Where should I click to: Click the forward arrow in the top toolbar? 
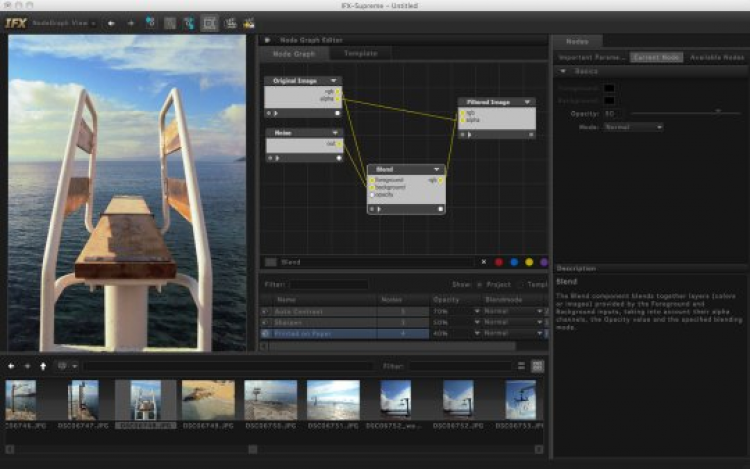pos(130,22)
